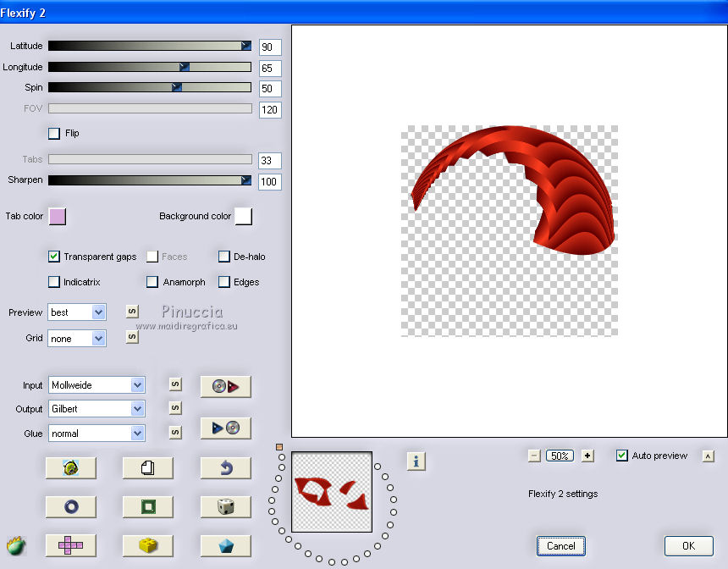
Task: Click the Spin value field showing 50
Action: click(x=270, y=88)
